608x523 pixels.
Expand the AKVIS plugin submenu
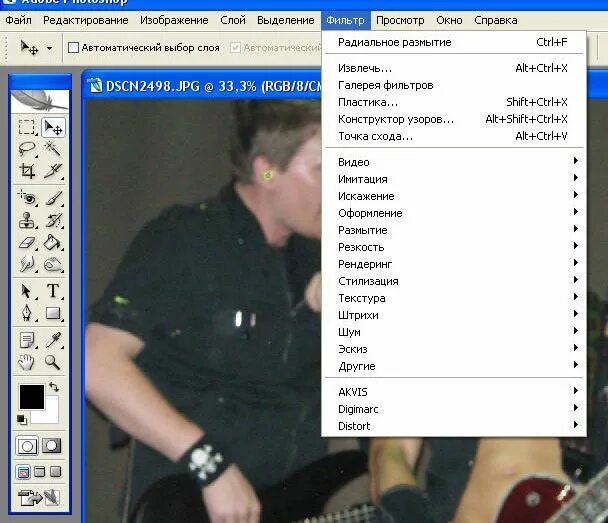point(454,392)
